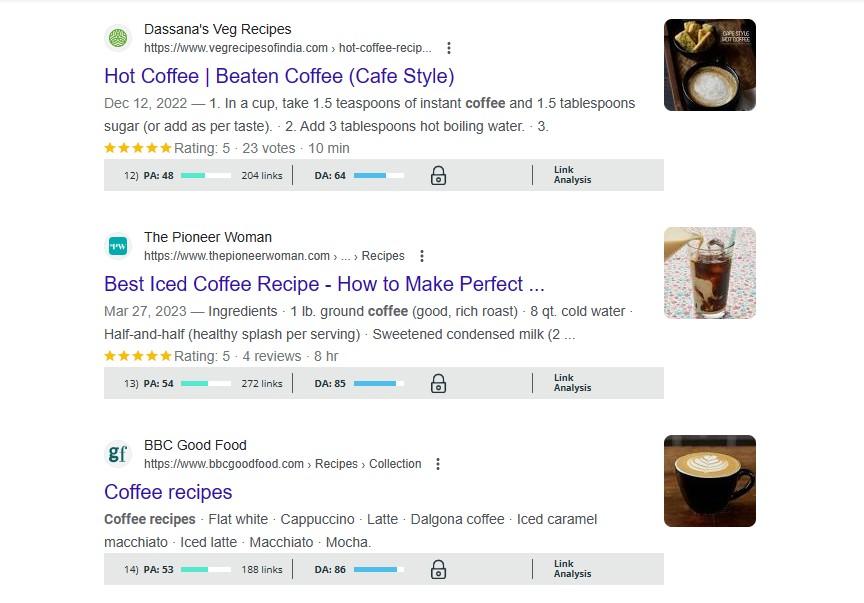
Task: Open the Coffee recipes result title
Action: pos(168,492)
